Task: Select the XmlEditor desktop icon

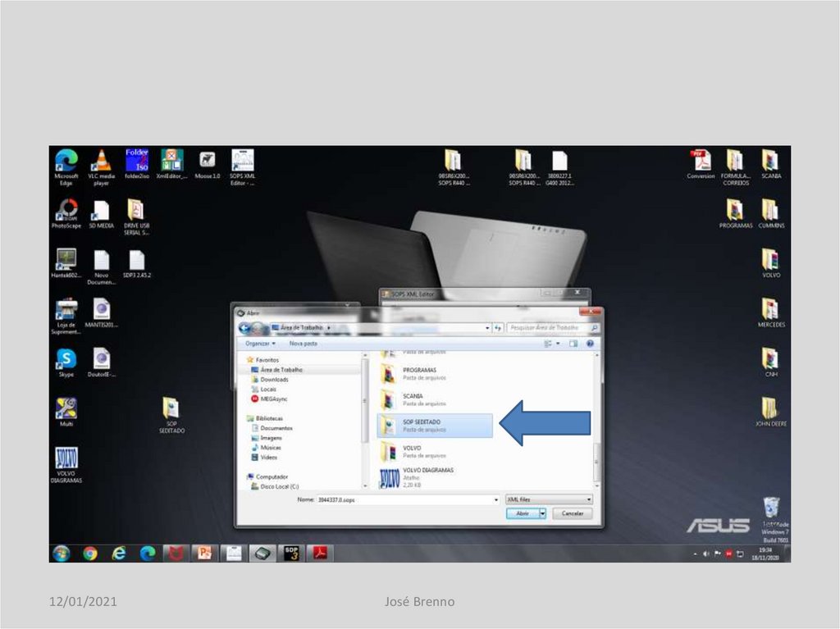Action: pyautogui.click(x=172, y=164)
